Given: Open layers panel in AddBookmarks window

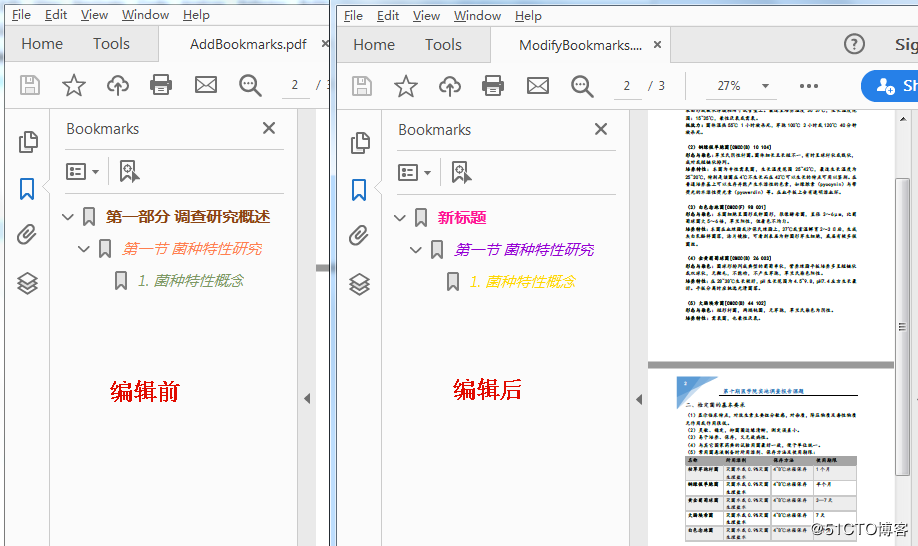Looking at the screenshot, I should click(28, 283).
